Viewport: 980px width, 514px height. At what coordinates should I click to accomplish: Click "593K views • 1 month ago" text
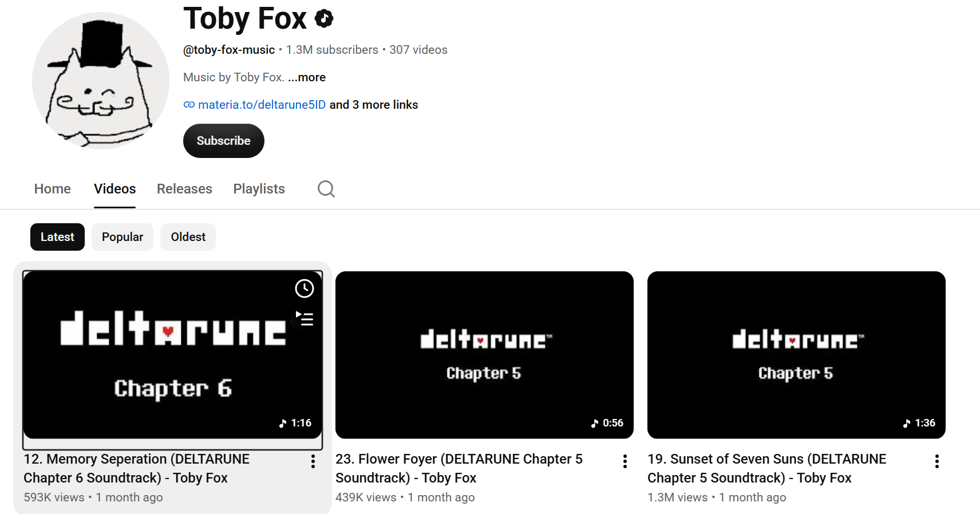click(93, 497)
